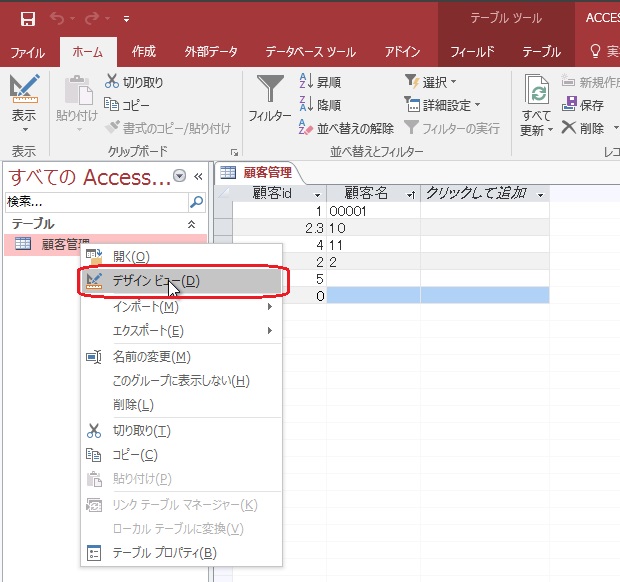The height and width of the screenshot is (582, 620).
Task: Select デザイン ビュー from context menu
Action: [x=156, y=282]
